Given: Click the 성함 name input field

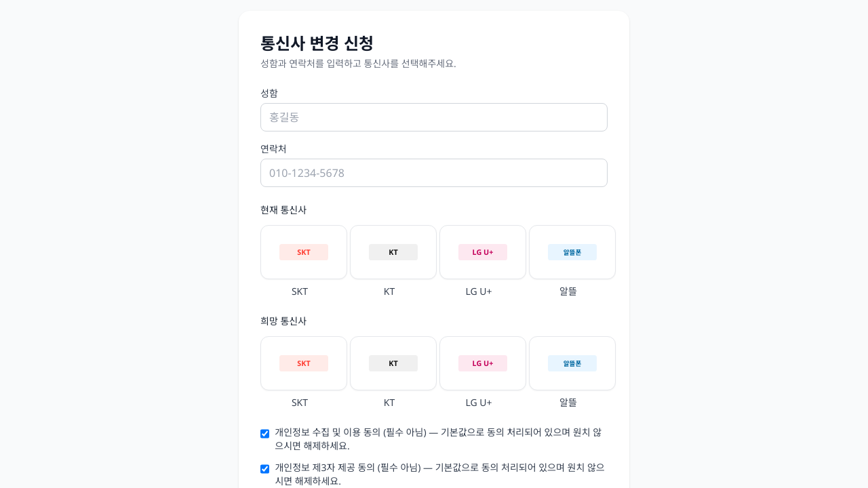Looking at the screenshot, I should 434,117.
